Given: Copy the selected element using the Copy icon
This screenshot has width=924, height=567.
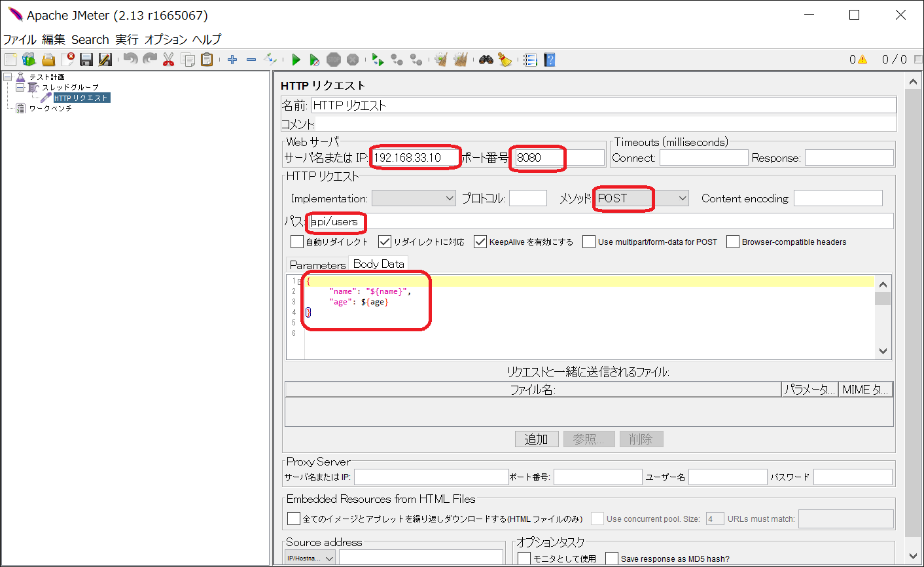Looking at the screenshot, I should [x=188, y=60].
